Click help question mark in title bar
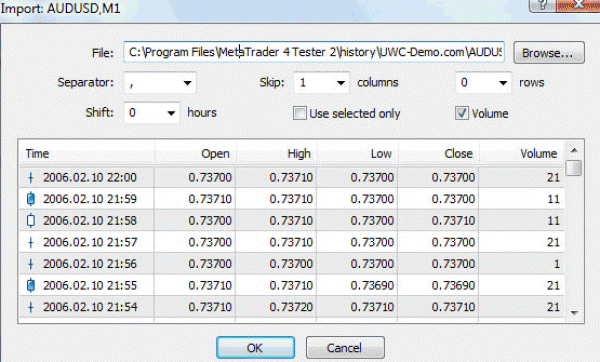 [542, 5]
